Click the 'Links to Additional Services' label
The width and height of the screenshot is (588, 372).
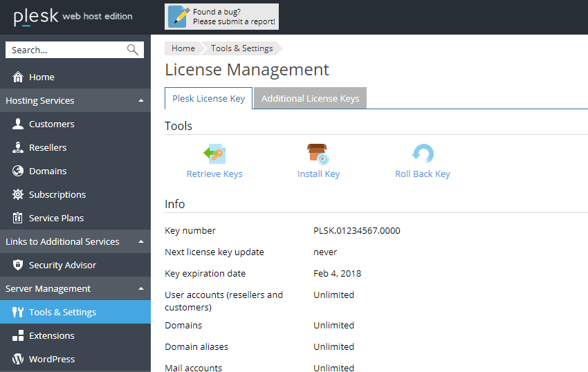(62, 241)
